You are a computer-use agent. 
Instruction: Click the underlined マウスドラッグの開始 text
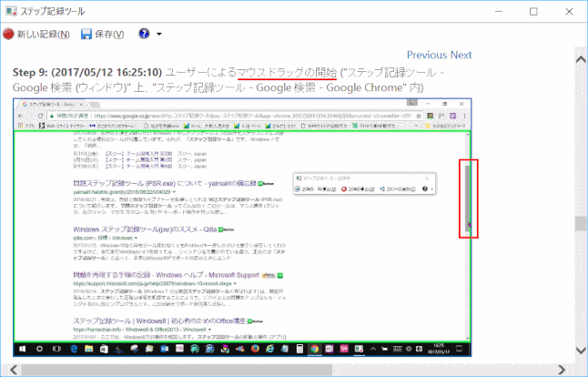pyautogui.click(x=287, y=72)
